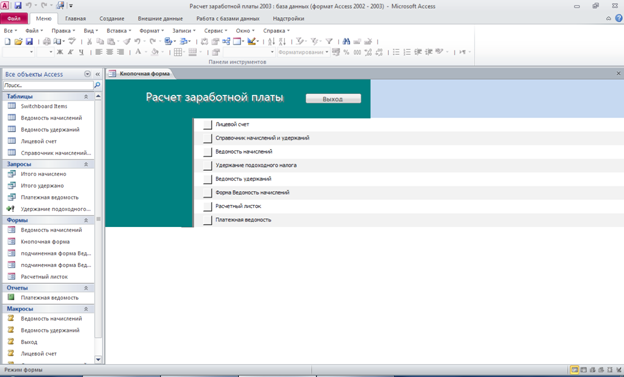Click the binoculars Find icon
Viewport: 624px width, 377px height.
[346, 41]
